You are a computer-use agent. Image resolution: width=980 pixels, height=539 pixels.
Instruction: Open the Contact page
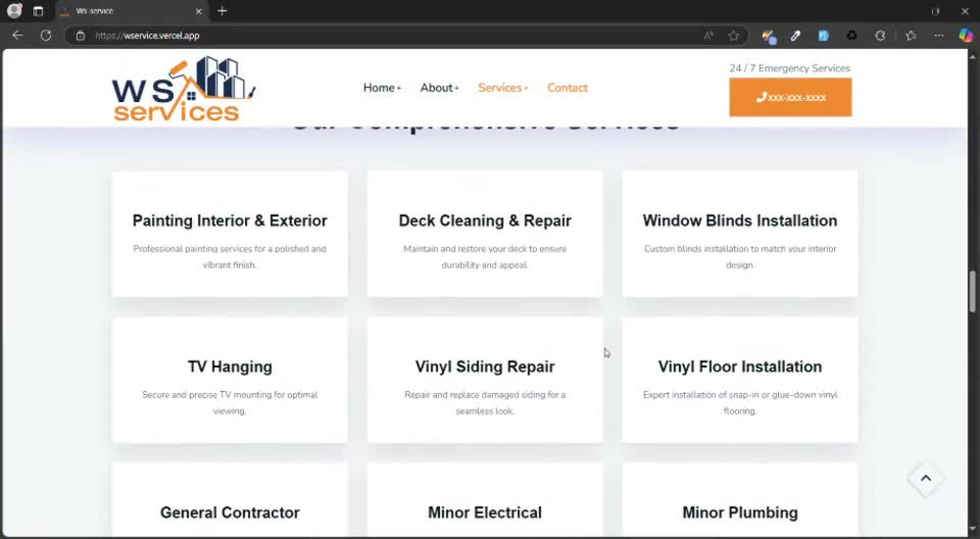click(x=567, y=88)
